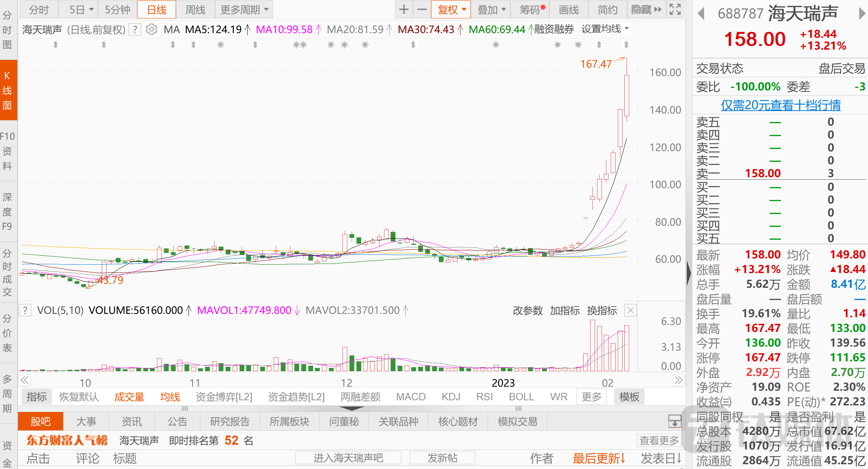Click the download panel icon beside tabs

coord(675,421)
